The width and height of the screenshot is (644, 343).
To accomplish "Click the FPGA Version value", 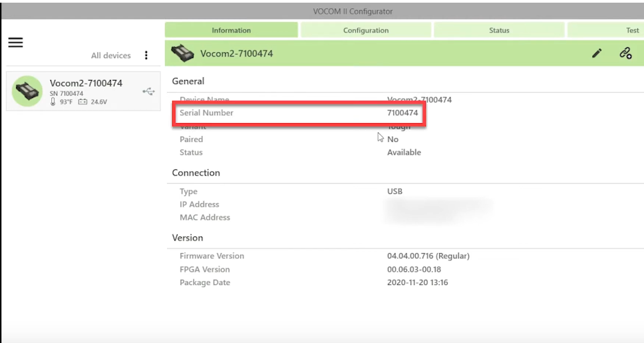I will pyautogui.click(x=414, y=269).
